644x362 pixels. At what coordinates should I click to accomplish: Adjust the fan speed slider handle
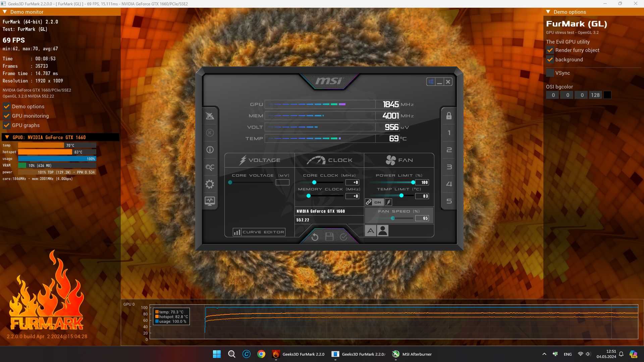[393, 218]
